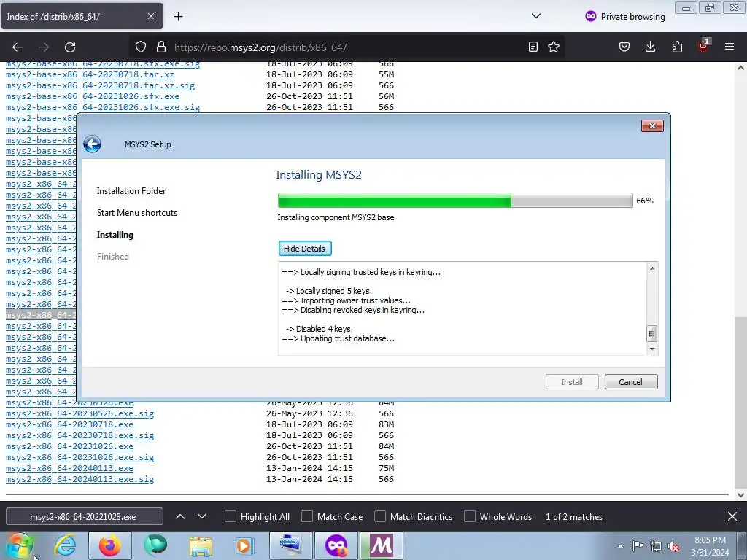Open msys2-x86_64-20230718.exe.sig link
The height and width of the screenshot is (560, 747).
click(80, 435)
